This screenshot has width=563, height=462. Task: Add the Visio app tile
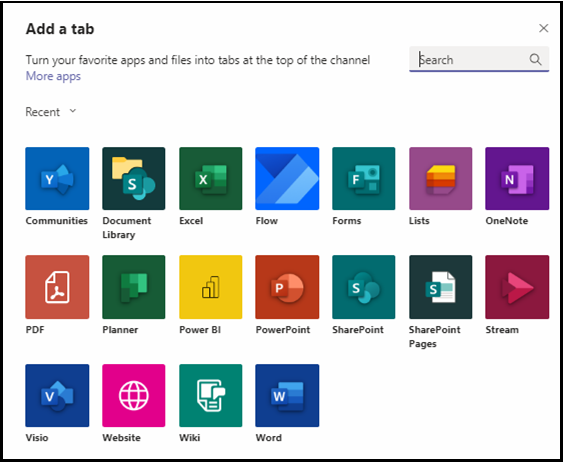57,396
